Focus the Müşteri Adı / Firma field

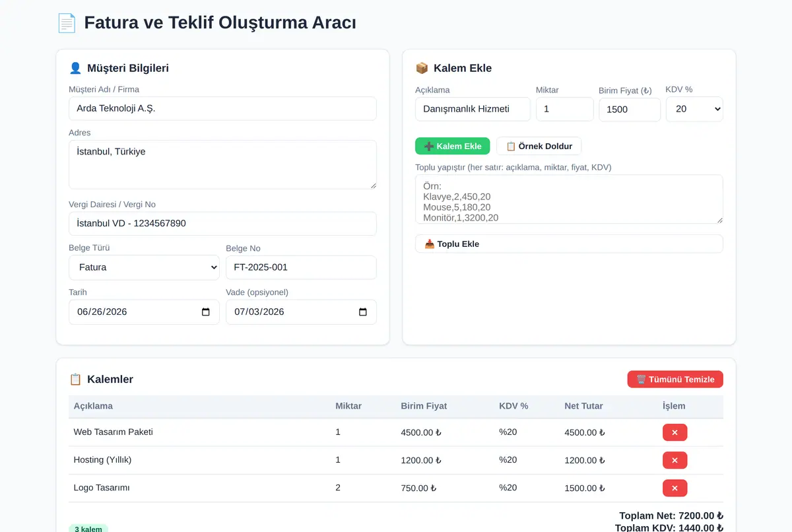click(222, 109)
